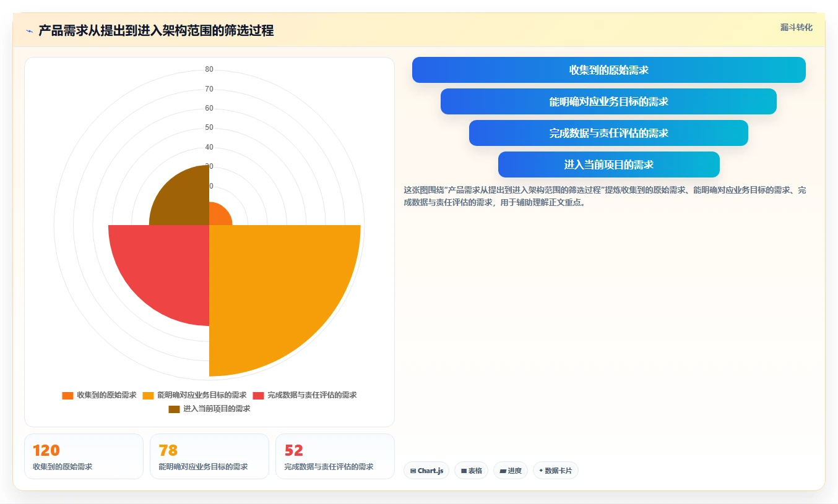Toggle the 收集到的原始需求 legend swatch
The width and height of the screenshot is (838, 504).
coord(67,395)
